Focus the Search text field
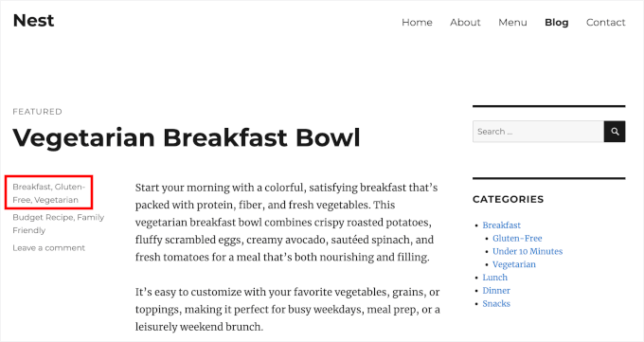 tap(538, 132)
